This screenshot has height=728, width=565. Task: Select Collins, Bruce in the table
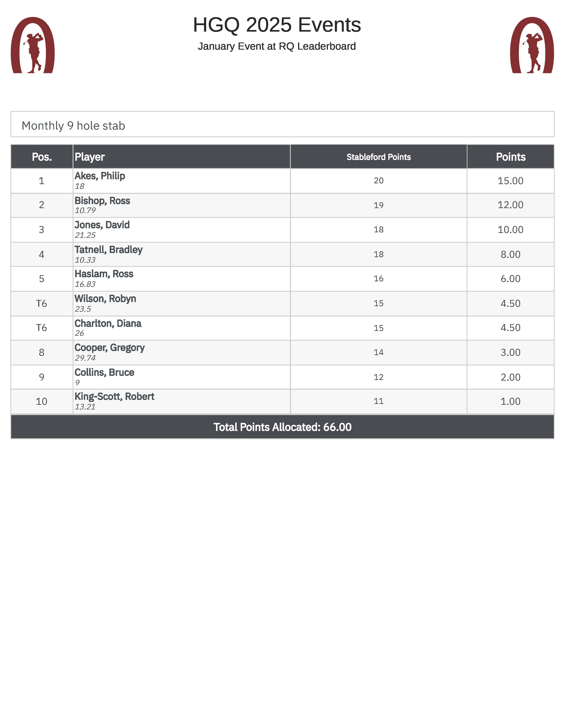coord(104,372)
